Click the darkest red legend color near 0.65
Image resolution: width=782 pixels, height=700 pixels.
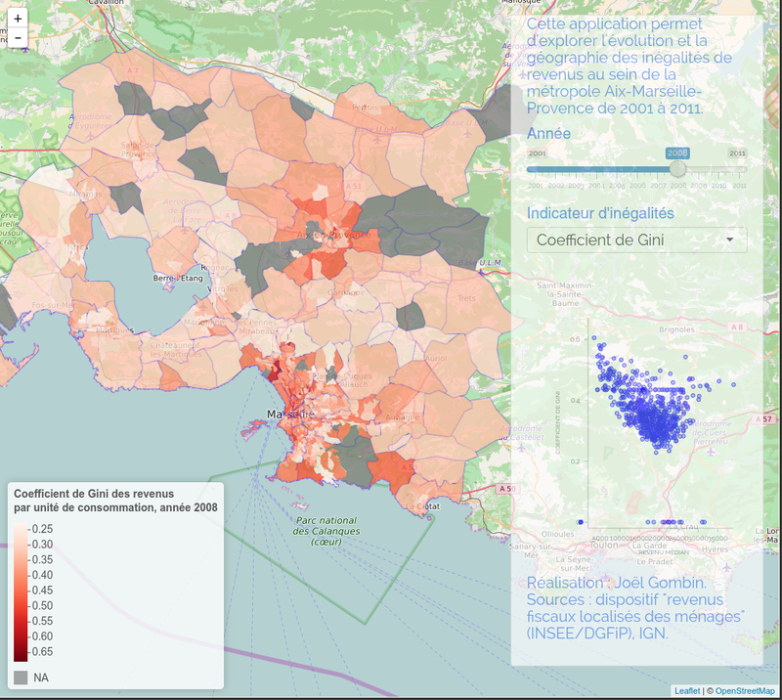21,651
